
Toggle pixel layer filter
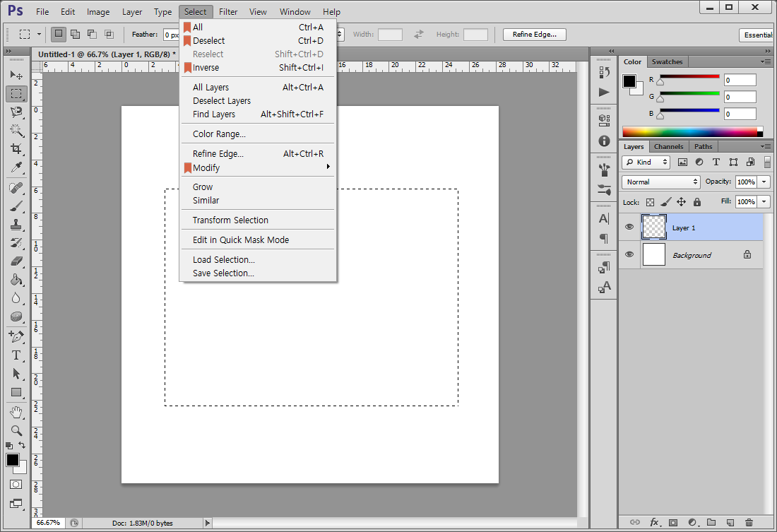click(x=682, y=162)
